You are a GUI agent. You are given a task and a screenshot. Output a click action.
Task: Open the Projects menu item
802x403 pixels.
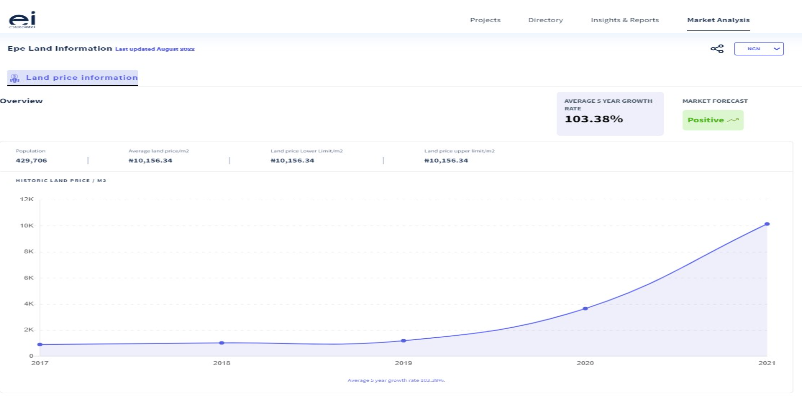point(485,20)
